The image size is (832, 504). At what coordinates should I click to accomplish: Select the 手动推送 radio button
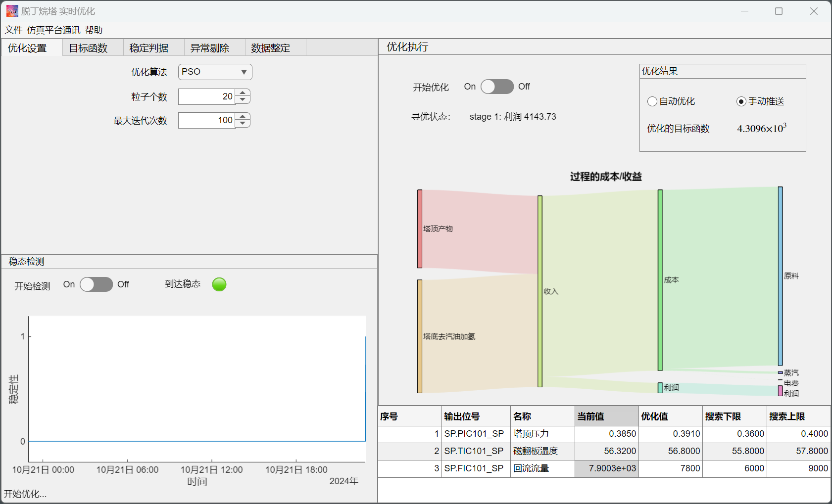tap(741, 101)
